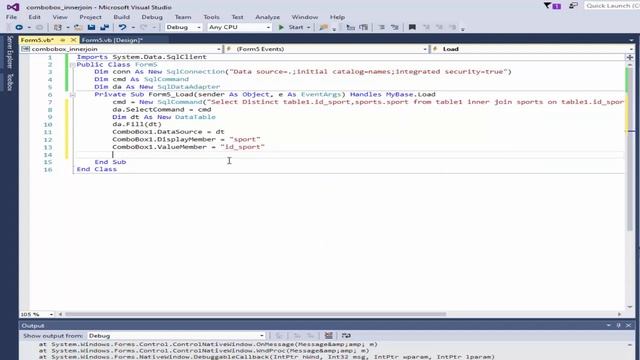
Task: Open the Test menu
Action: pos(237,17)
